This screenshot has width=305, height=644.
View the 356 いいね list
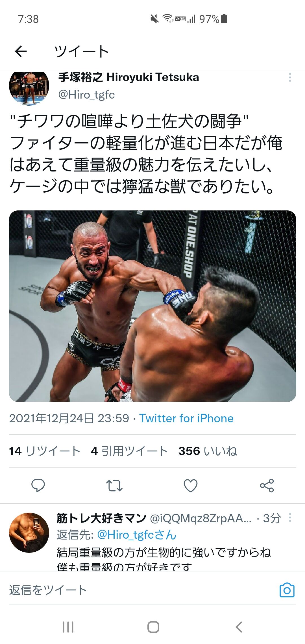[x=208, y=451]
